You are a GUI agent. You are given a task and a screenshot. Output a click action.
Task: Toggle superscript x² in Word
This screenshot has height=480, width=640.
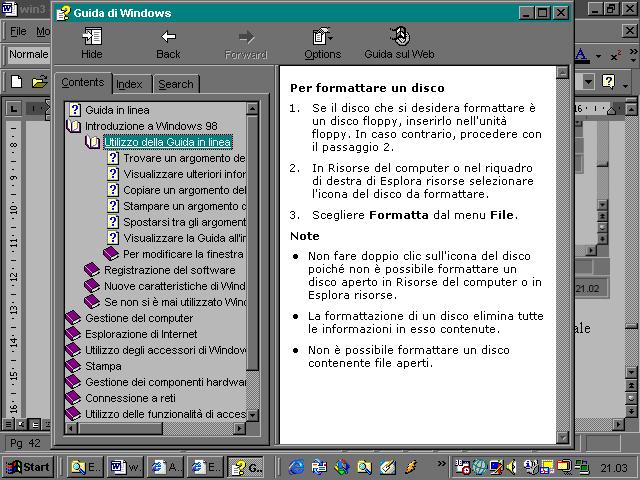tap(616, 56)
